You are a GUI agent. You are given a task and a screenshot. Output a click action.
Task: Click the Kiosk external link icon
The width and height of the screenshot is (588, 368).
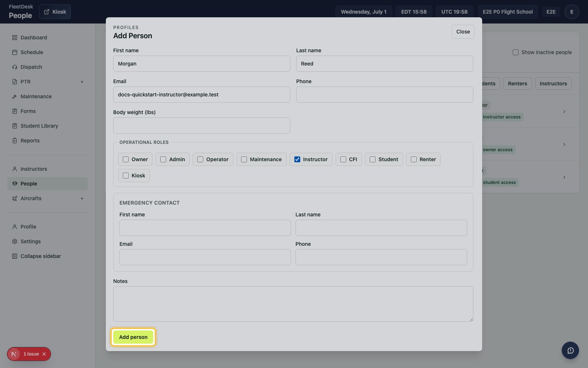point(47,12)
